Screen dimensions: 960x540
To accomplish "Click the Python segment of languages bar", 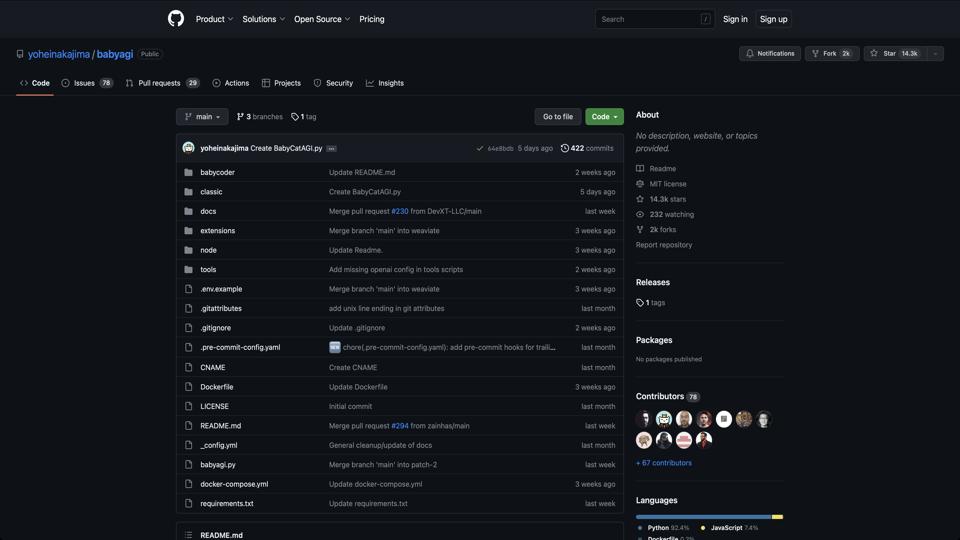I will 702,517.
